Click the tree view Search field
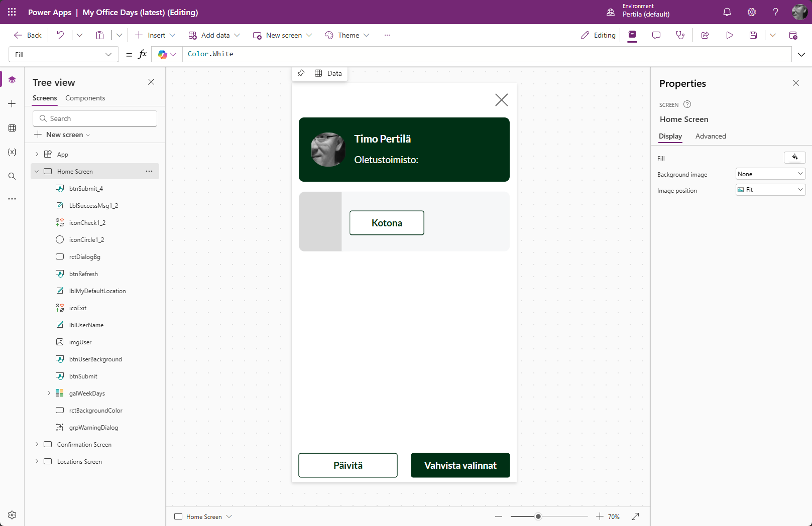 coord(95,118)
